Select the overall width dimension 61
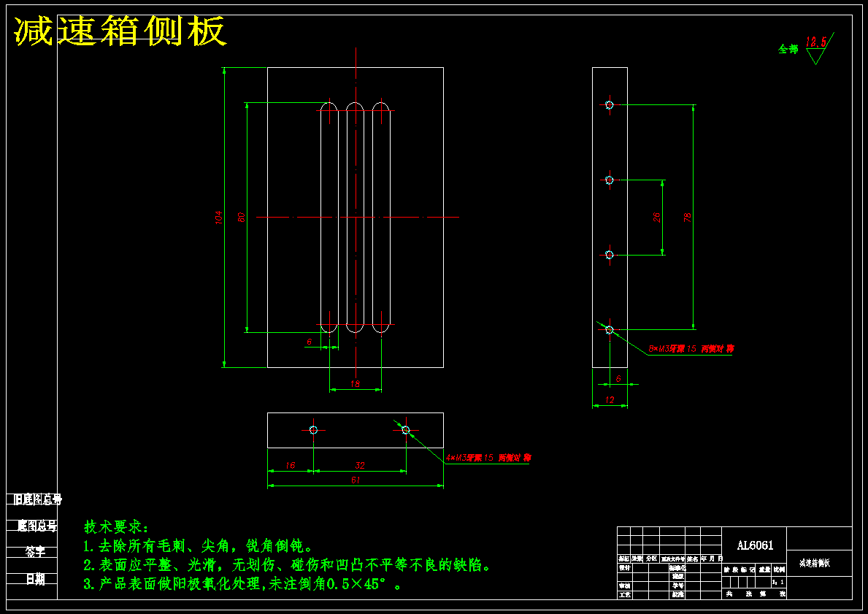This screenshot has height=614, width=868. (x=356, y=480)
